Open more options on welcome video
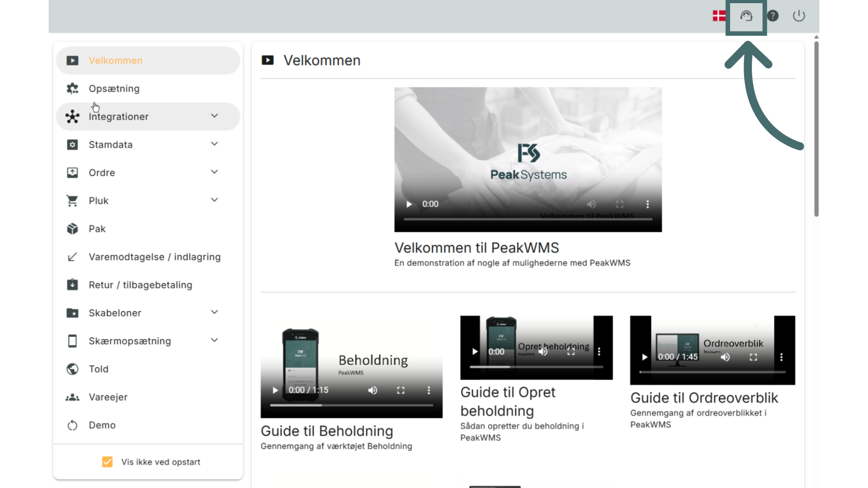868x488 pixels. [x=647, y=204]
